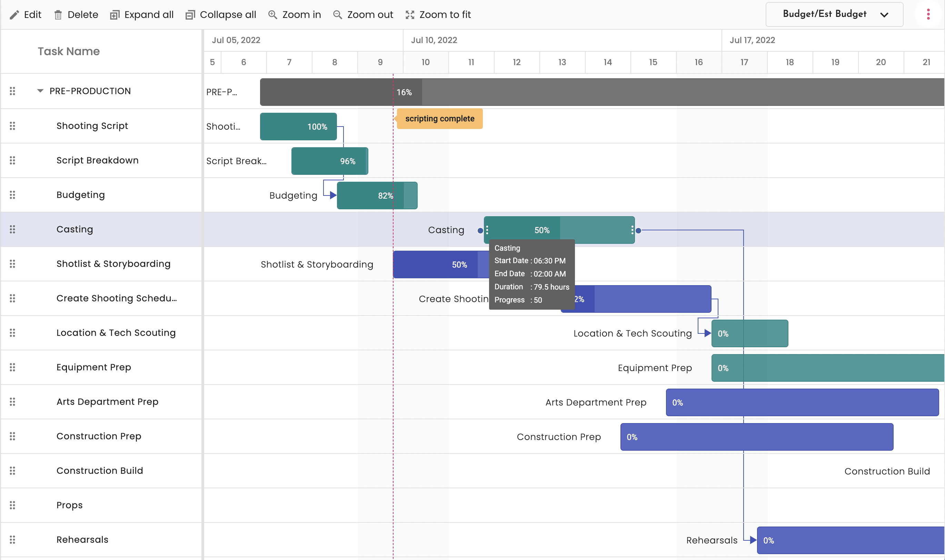Click the Delete trash icon

click(58, 14)
